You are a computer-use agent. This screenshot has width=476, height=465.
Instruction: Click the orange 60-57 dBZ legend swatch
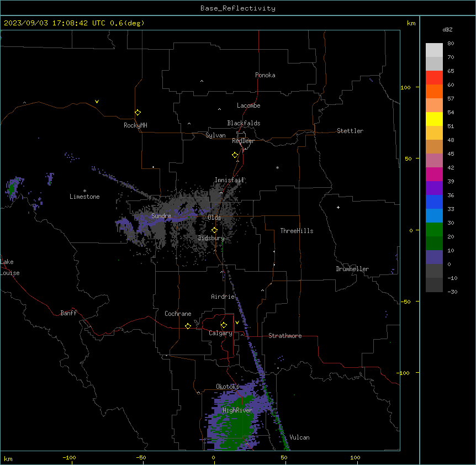pyautogui.click(x=434, y=91)
